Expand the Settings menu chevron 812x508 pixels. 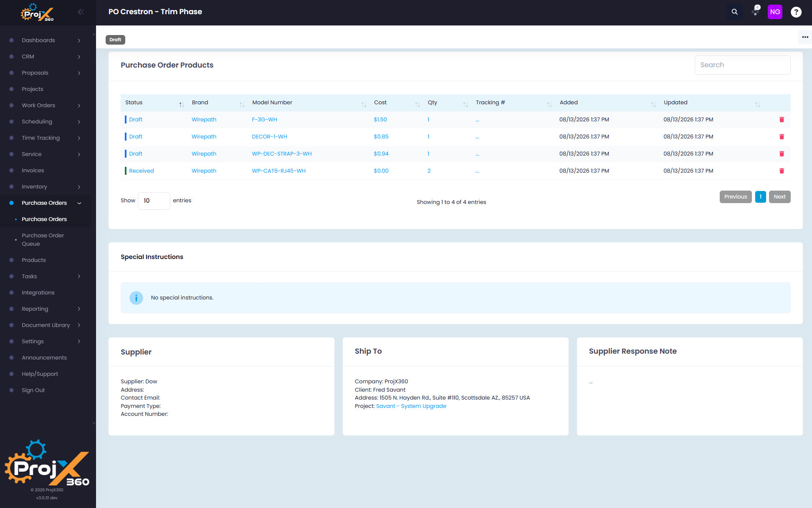coord(79,342)
